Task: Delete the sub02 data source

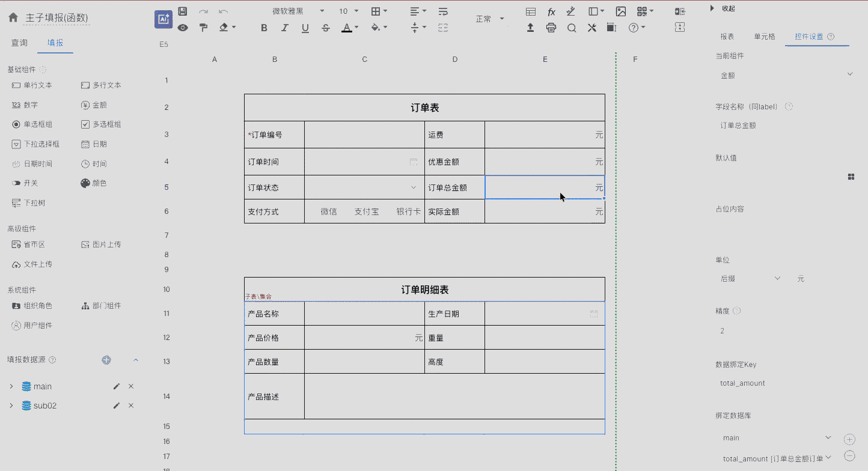Action: 131,406
